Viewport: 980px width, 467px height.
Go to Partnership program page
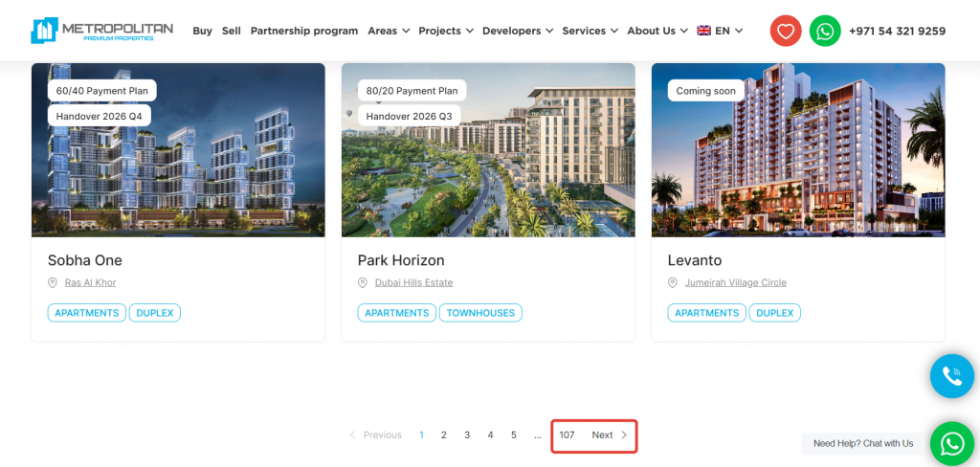pos(303,31)
